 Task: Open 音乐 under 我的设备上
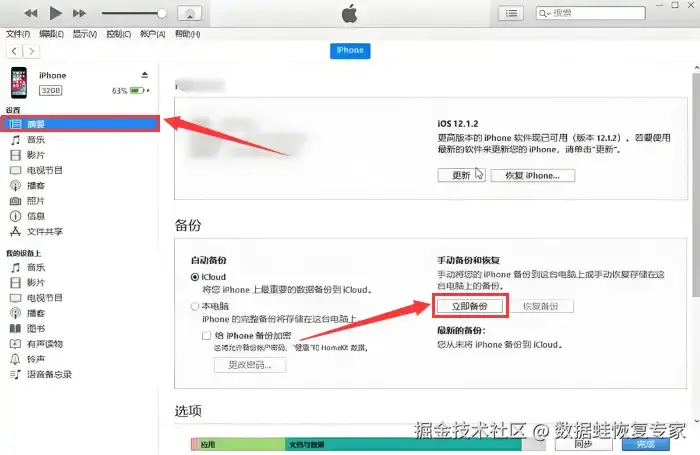tap(36, 267)
